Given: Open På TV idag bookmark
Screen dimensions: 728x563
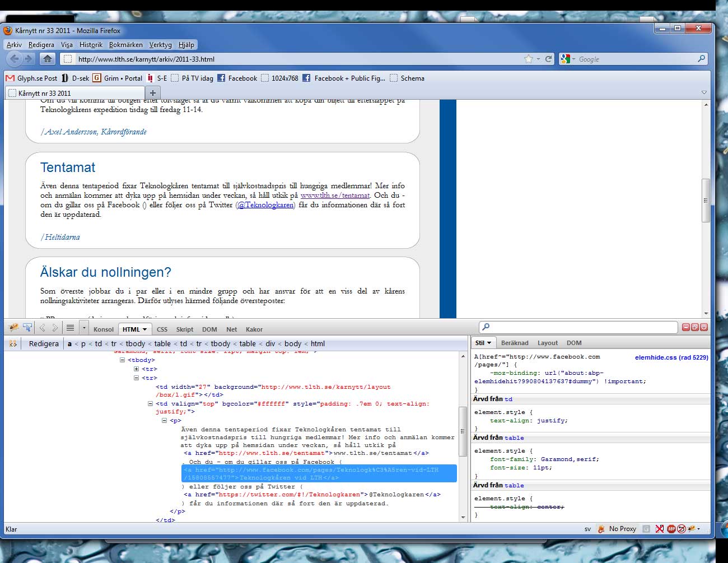Looking at the screenshot, I should point(192,78).
